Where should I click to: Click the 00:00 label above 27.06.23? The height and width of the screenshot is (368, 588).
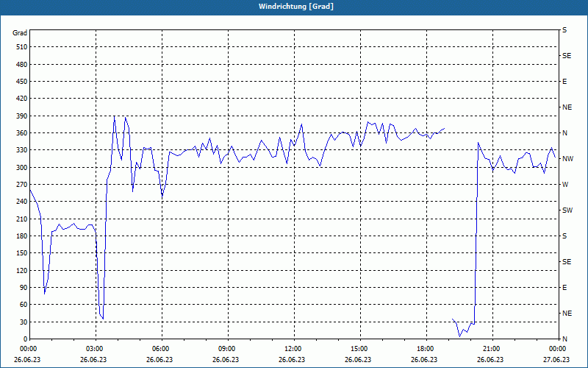click(556, 349)
